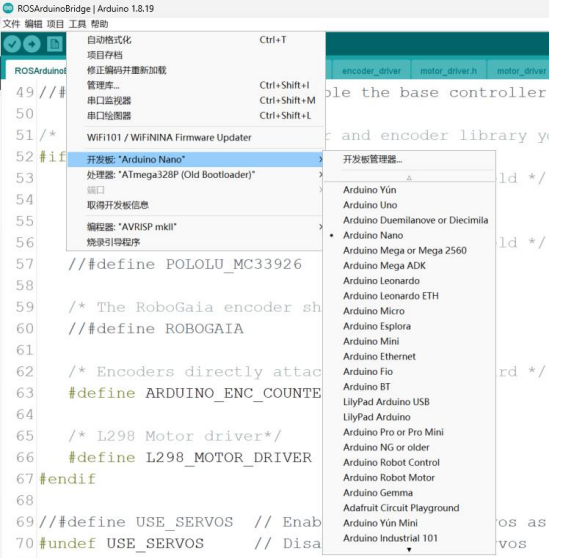Open the 编辑 menu
Viewport: 571px width, 558px height.
[x=34, y=24]
